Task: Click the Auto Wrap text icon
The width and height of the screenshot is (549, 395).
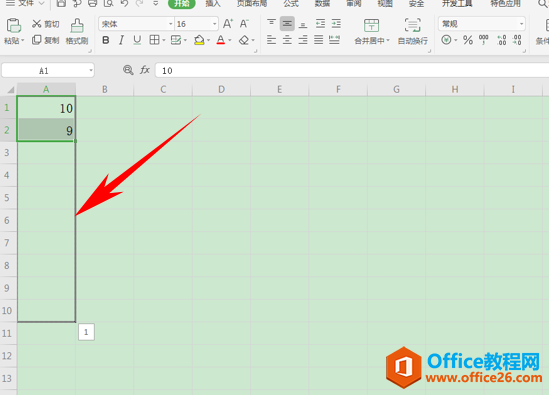Action: (x=412, y=26)
